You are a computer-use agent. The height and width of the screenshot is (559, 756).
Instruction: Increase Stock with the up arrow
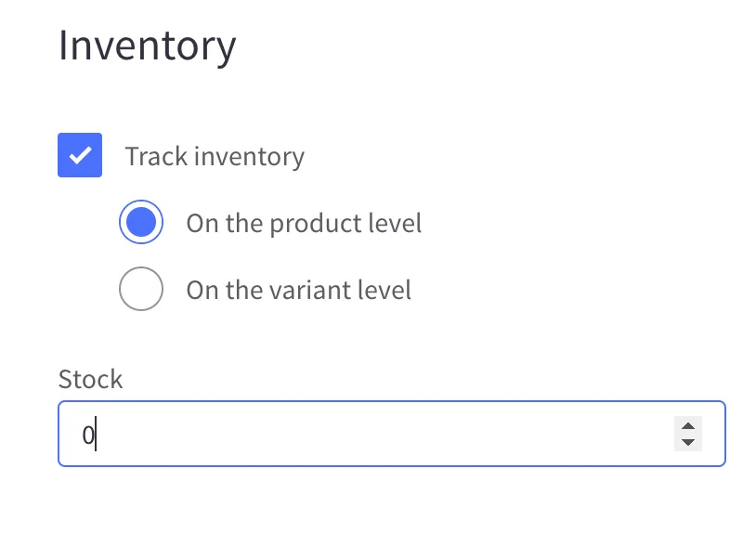(x=687, y=426)
